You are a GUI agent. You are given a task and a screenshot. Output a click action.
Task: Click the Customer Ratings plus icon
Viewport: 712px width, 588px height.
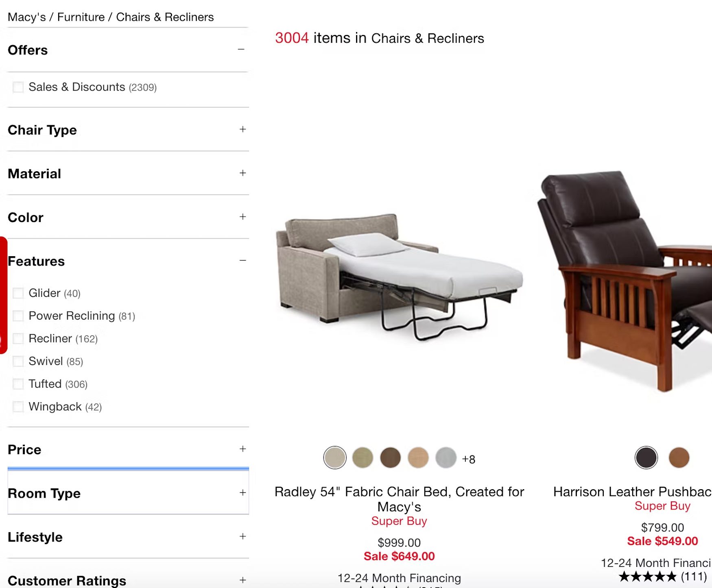(x=242, y=580)
